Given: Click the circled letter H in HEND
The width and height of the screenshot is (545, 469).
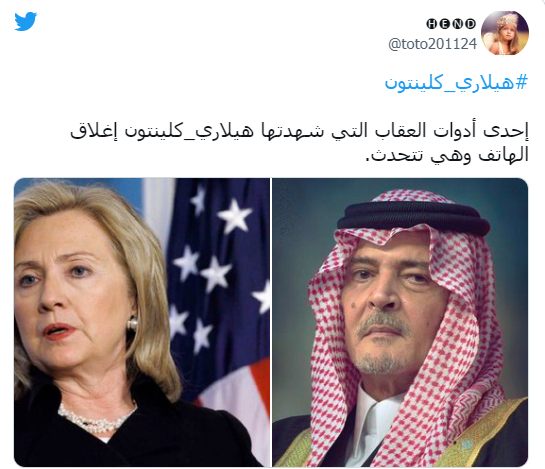Looking at the screenshot, I should pos(432,24).
